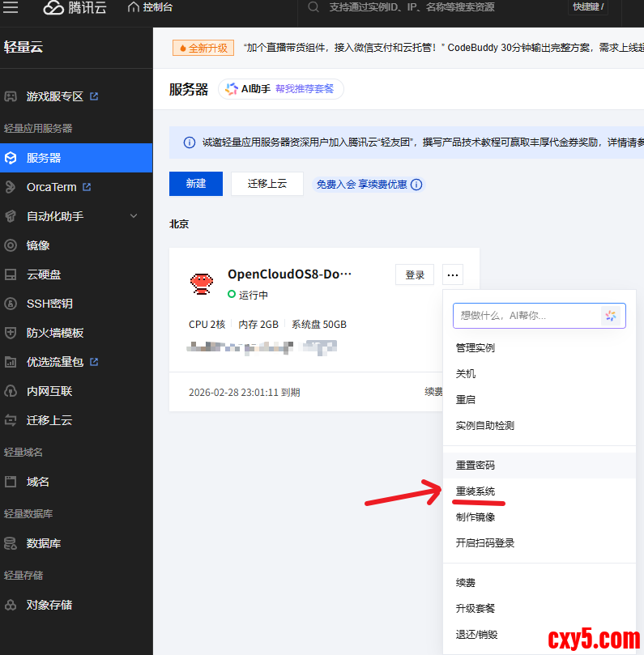Click the 内网互联 cloud icon

click(11, 391)
